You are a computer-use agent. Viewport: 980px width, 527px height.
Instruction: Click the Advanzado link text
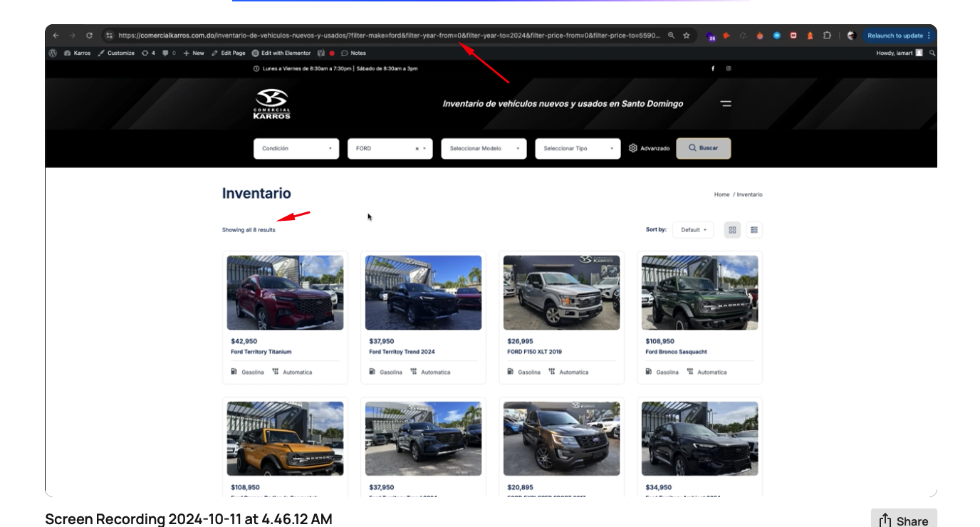point(655,148)
